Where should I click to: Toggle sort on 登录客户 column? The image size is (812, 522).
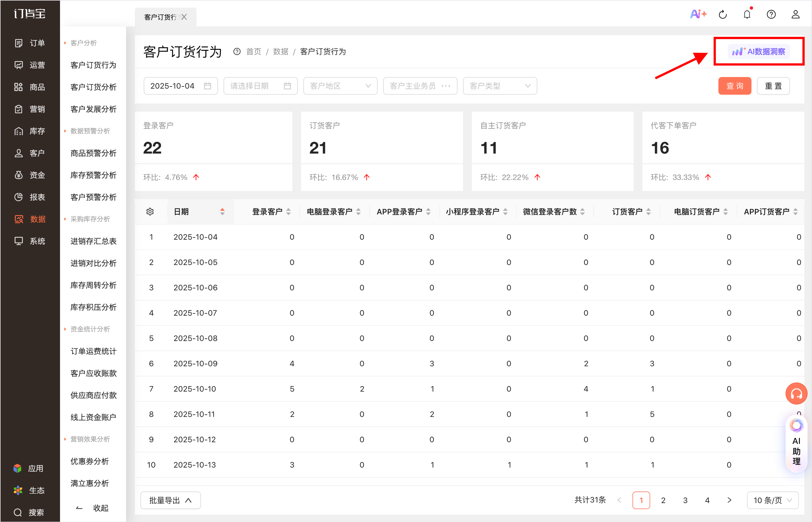(x=288, y=212)
